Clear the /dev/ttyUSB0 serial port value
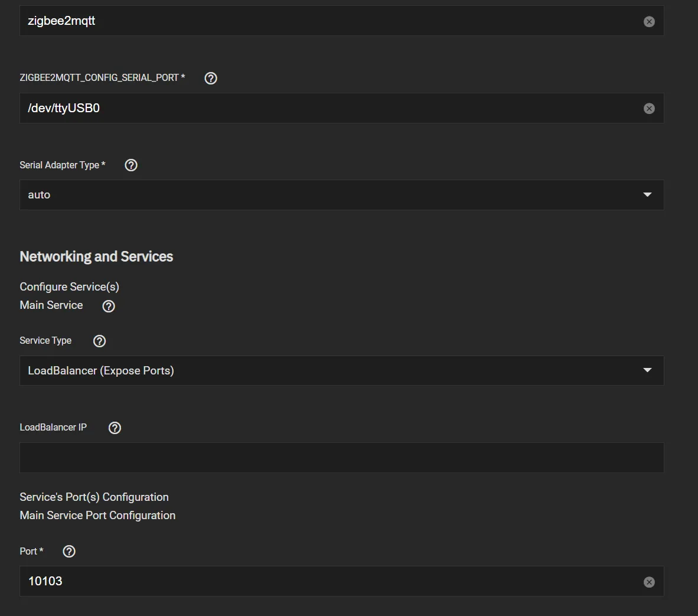This screenshot has width=698, height=616. (649, 108)
